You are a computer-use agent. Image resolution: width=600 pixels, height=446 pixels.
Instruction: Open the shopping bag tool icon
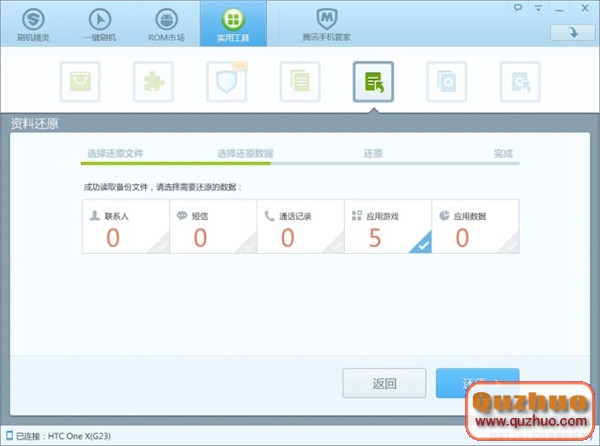(80, 82)
